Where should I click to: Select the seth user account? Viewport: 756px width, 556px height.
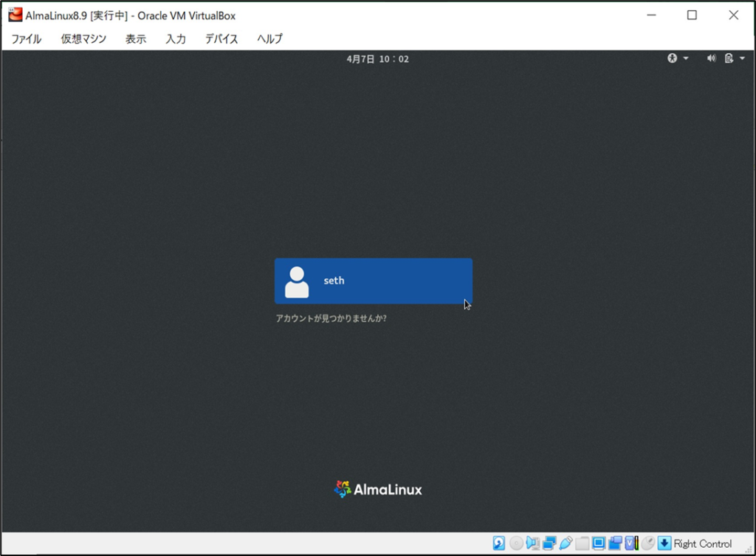[x=374, y=281]
